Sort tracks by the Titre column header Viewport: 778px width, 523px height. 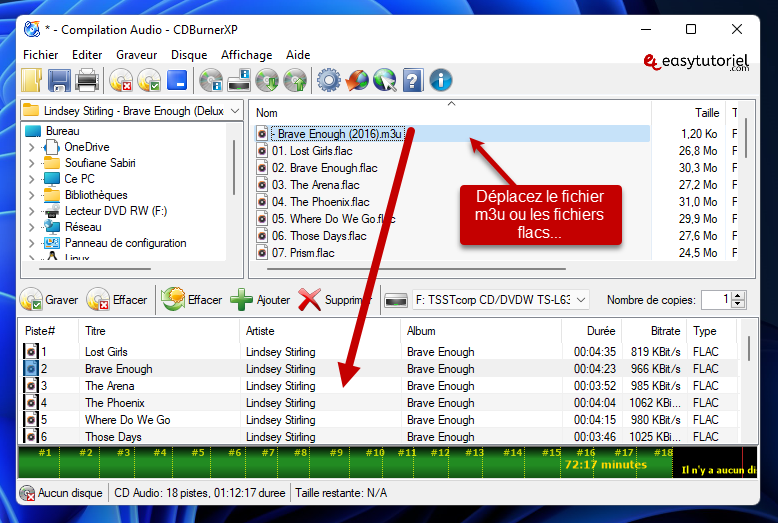[x=159, y=331]
